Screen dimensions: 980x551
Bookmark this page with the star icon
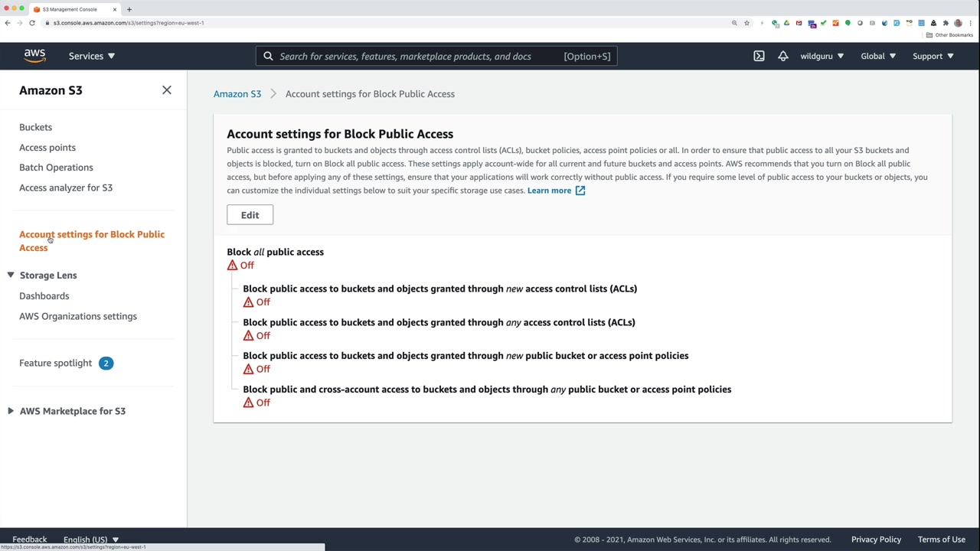[746, 23]
